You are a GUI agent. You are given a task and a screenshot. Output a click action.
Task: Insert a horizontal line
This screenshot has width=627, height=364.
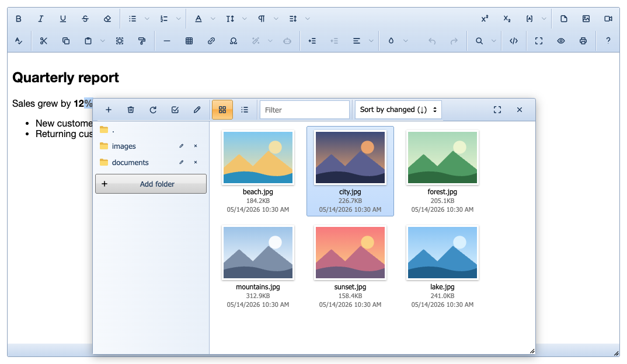click(167, 41)
